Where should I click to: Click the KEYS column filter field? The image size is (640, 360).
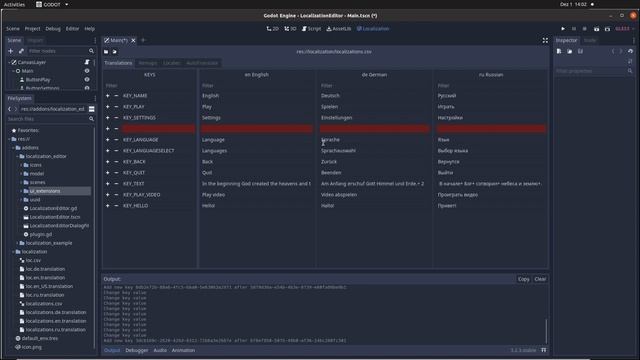[x=149, y=86]
